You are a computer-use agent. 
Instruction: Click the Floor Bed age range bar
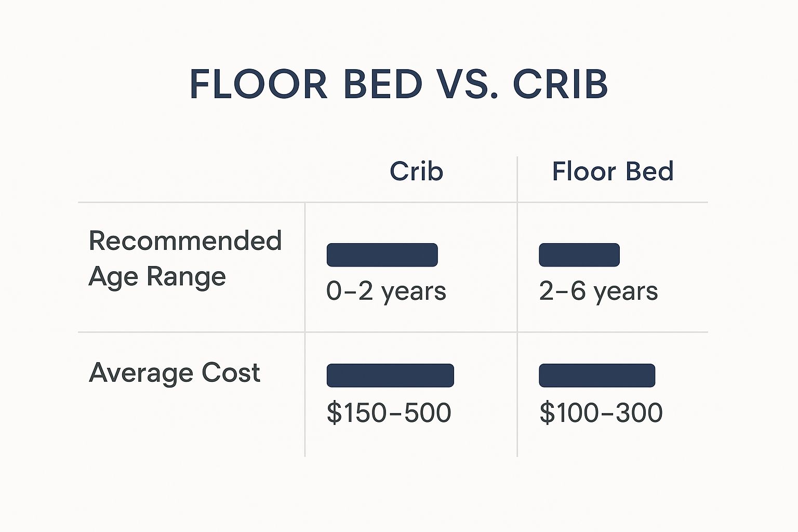pyautogui.click(x=579, y=255)
